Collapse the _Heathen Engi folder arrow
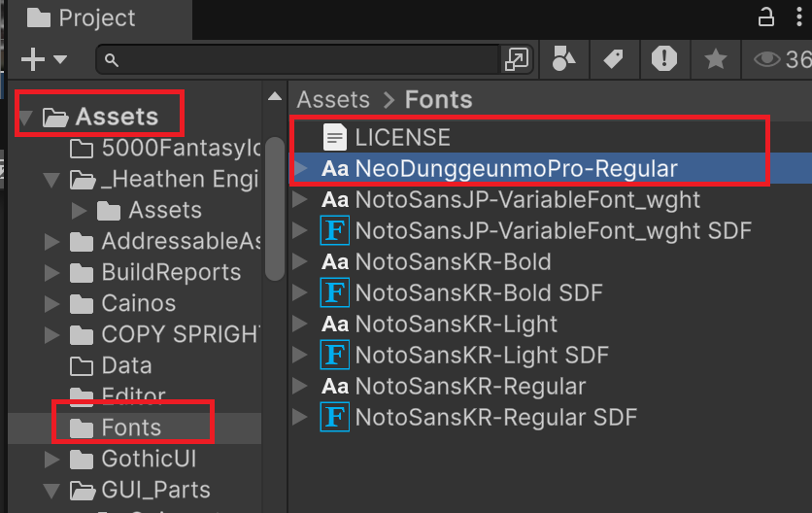Image resolution: width=812 pixels, height=513 pixels. point(51,180)
